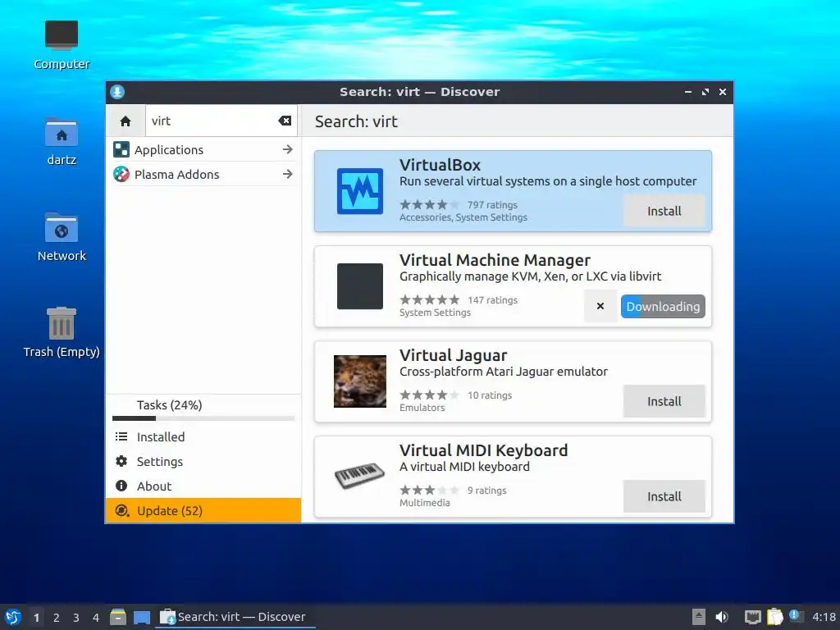Click the 10 ratings text
Viewport: 840px width, 630px height.
tap(490, 395)
